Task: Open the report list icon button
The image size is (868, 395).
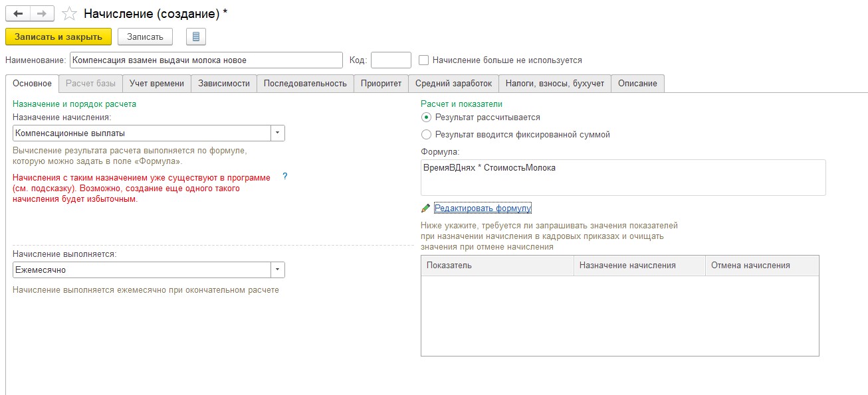Action: (196, 37)
